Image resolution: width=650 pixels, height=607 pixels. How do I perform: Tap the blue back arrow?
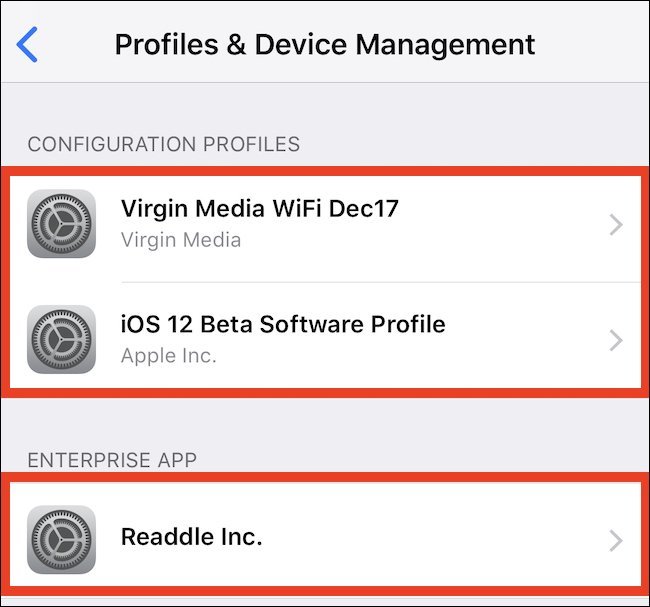(x=28, y=45)
